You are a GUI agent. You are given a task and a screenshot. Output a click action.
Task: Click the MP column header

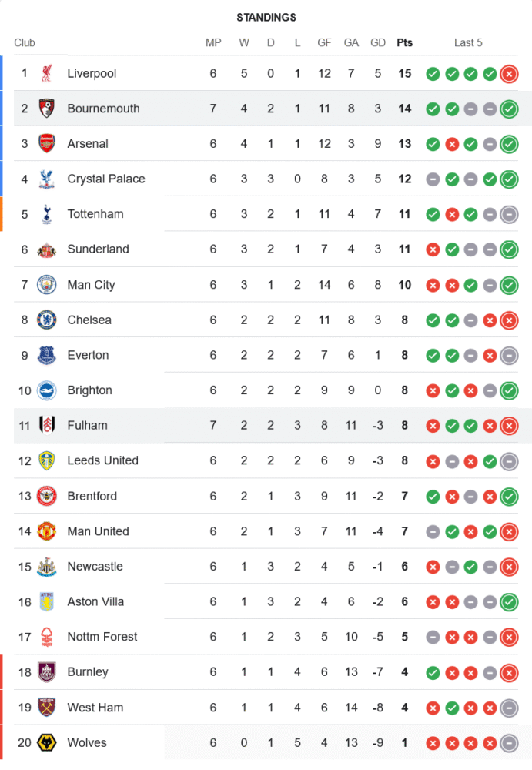(x=213, y=43)
